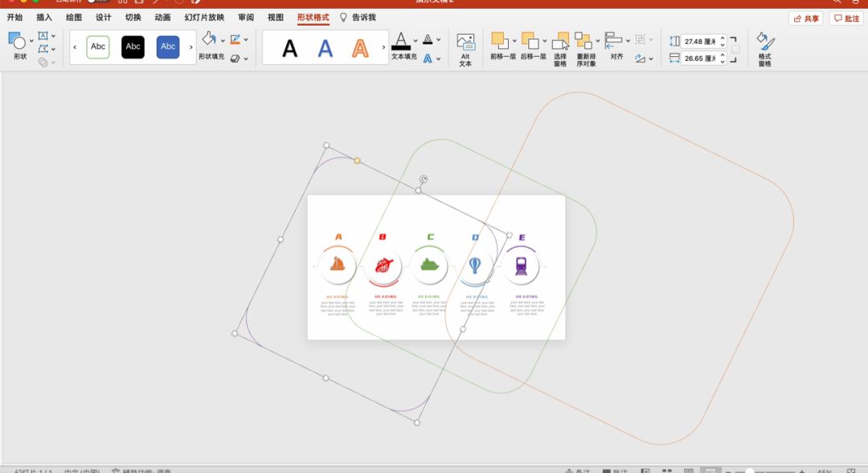Open the 形状 (Shapes) gallery icon
This screenshot has height=473, width=868.
tap(17, 41)
